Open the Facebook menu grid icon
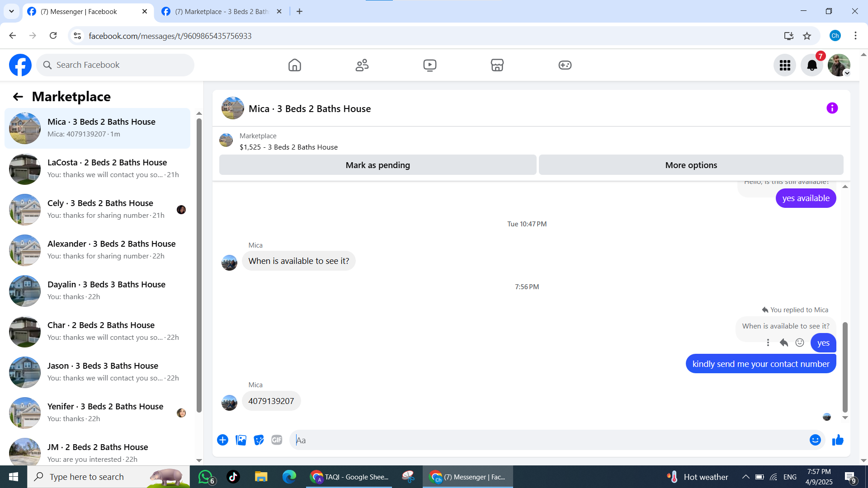868x488 pixels. [x=785, y=66]
